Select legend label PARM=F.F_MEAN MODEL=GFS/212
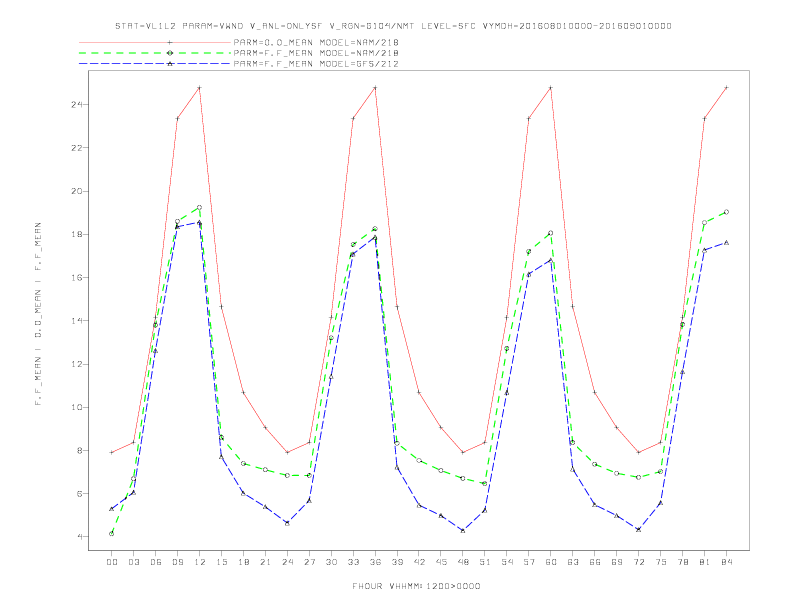Image resolution: width=792 pixels, height=612 pixels. (316, 64)
